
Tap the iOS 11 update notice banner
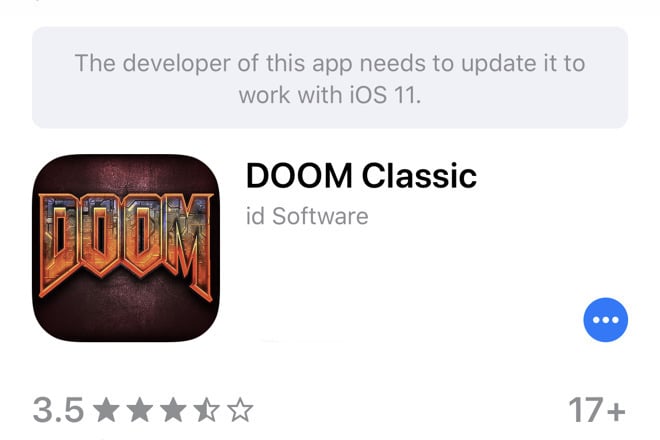click(x=330, y=77)
